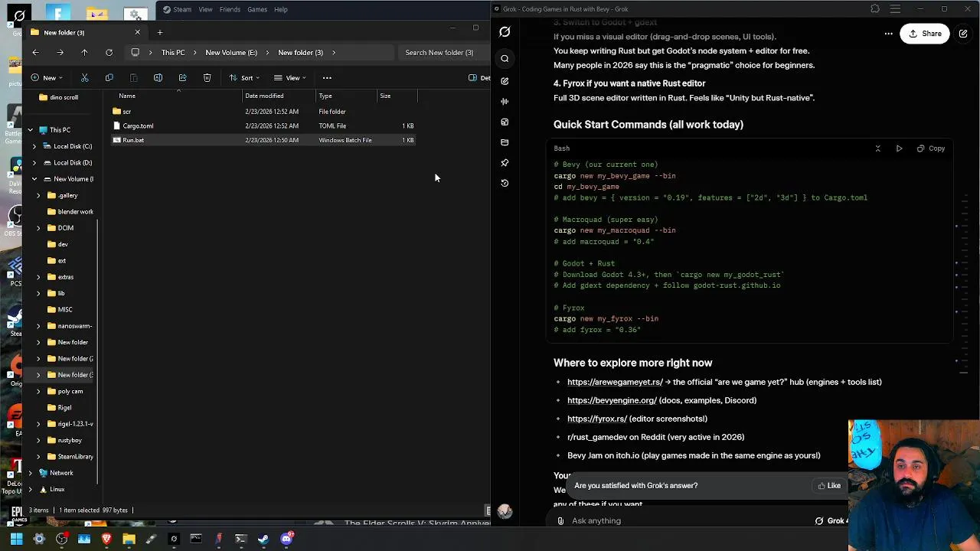Image resolution: width=980 pixels, height=551 pixels.
Task: Select the scr folder
Action: pyautogui.click(x=127, y=112)
